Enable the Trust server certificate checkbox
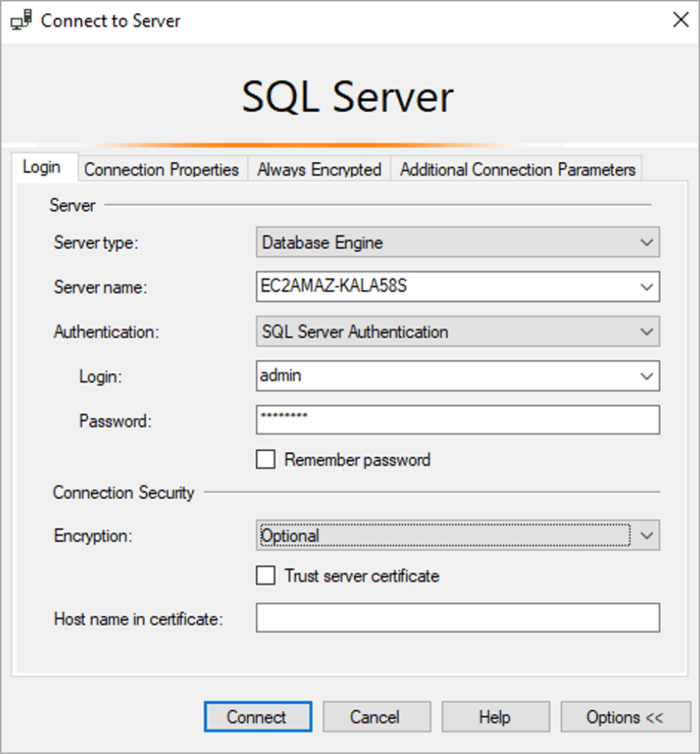 tap(265, 575)
